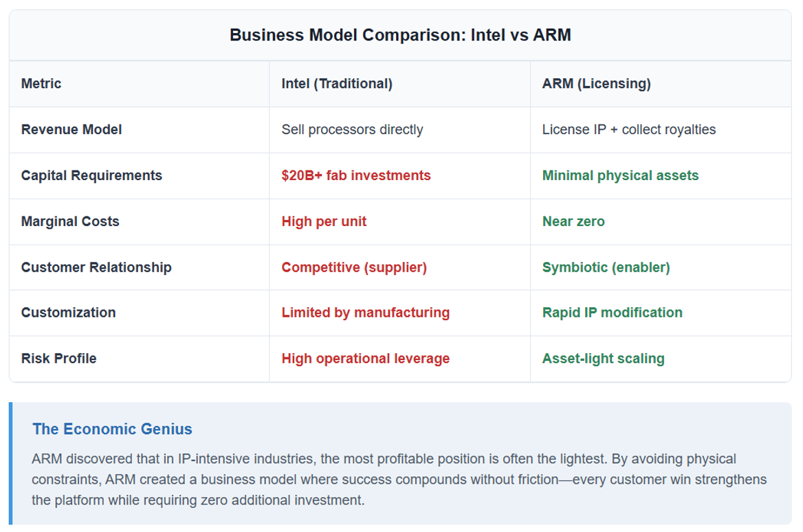Click the table title Business Model Comparison
Screen dimensions: 803x532
[x=400, y=35]
